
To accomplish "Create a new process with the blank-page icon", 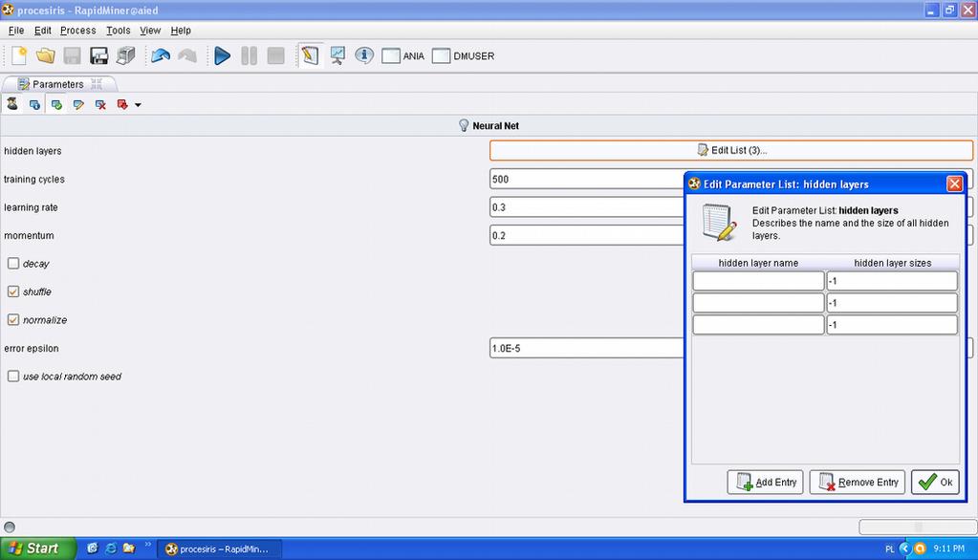I will (19, 56).
